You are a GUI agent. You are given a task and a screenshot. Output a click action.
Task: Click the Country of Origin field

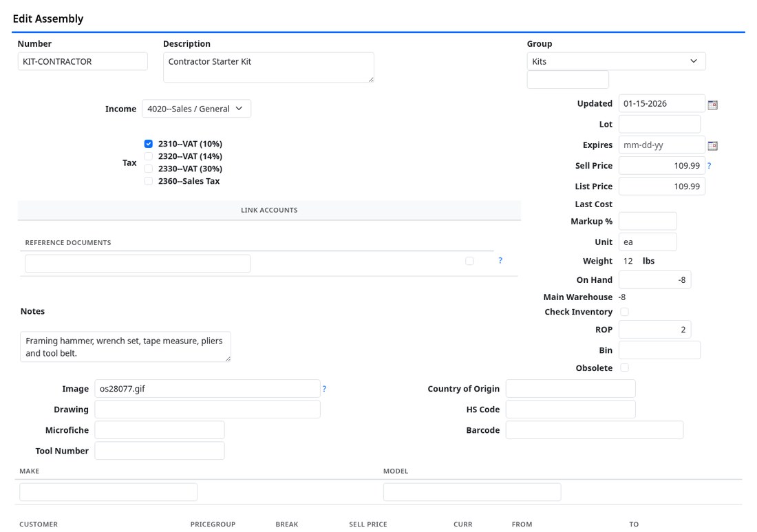click(x=571, y=389)
